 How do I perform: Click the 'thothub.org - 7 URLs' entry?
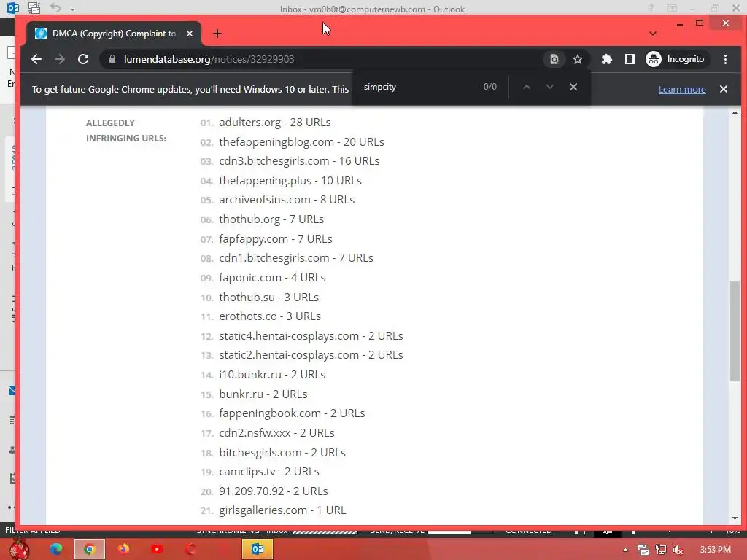[x=271, y=219]
